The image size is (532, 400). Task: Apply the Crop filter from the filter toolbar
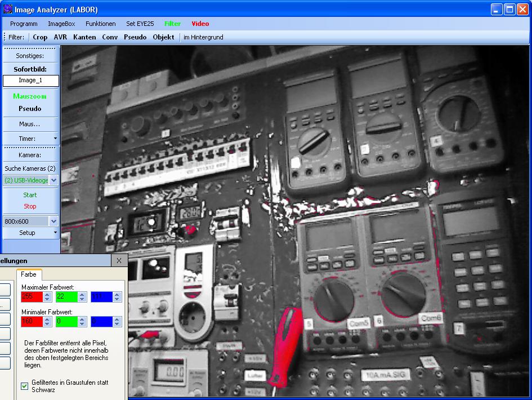click(40, 37)
